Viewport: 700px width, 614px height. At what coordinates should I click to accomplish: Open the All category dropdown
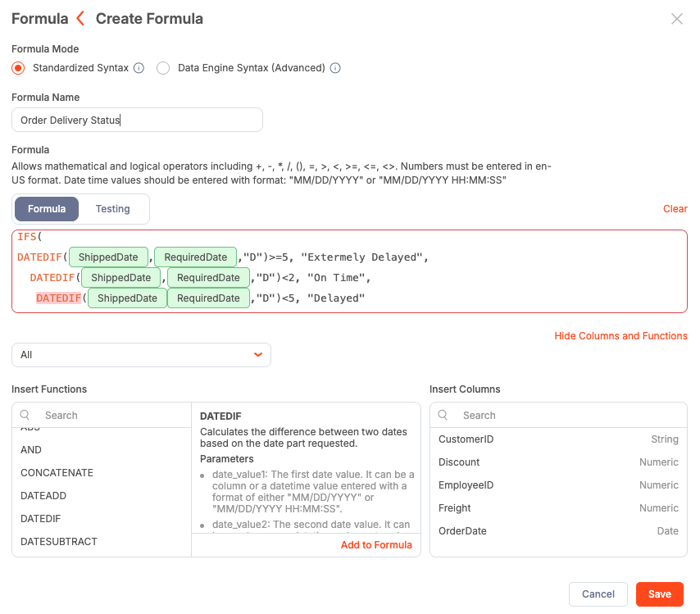click(141, 355)
